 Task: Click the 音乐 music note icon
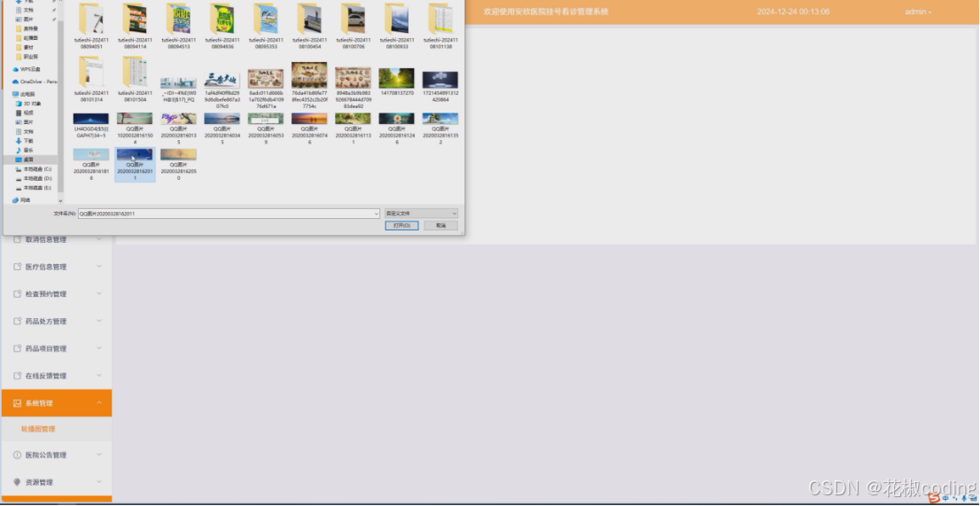(19, 150)
